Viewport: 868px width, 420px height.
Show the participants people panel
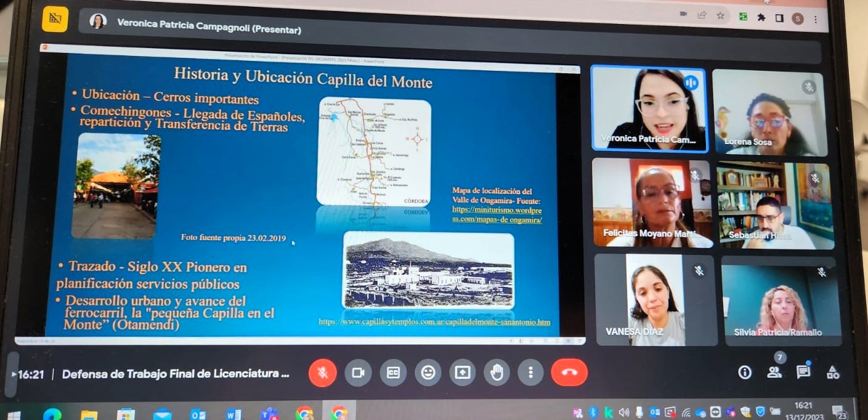pyautogui.click(x=774, y=372)
